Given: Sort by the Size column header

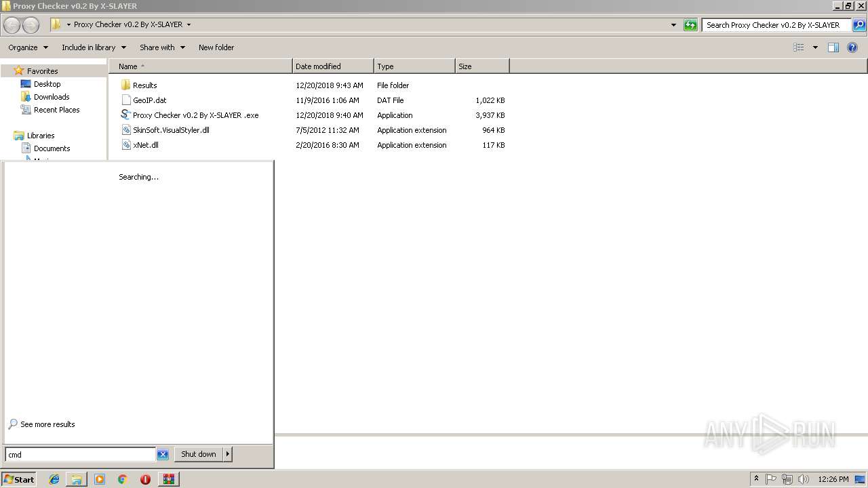Looking at the screenshot, I should coord(482,66).
